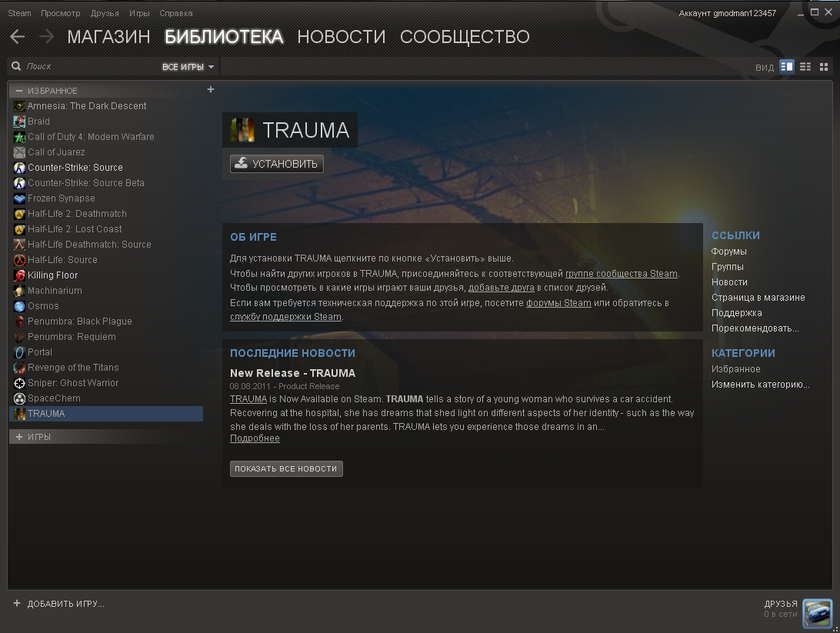Open the Все игры filter dropdown
This screenshot has width=840, height=633.
click(x=188, y=67)
